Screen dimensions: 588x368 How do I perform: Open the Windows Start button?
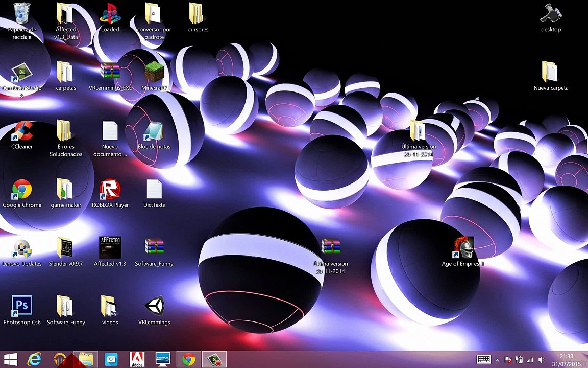10,360
